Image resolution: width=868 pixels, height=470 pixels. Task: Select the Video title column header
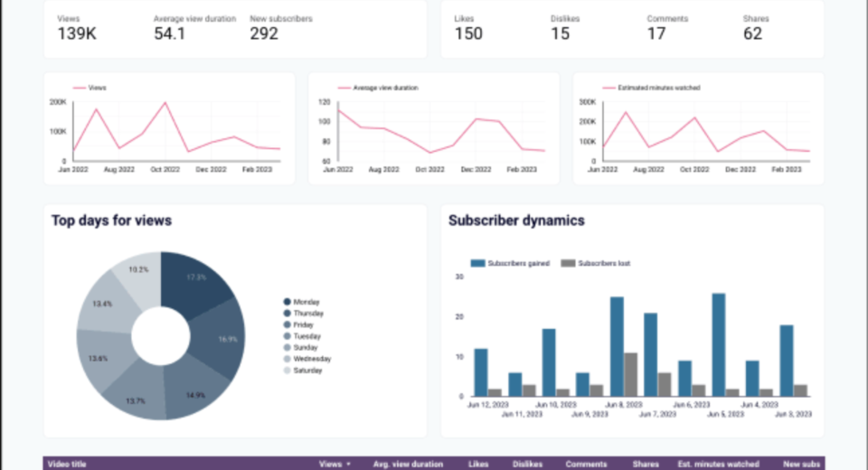(67, 464)
